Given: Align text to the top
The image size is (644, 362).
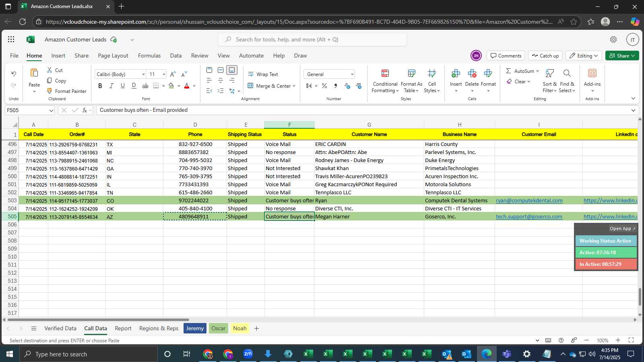Looking at the screenshot, I should pyautogui.click(x=209, y=70).
